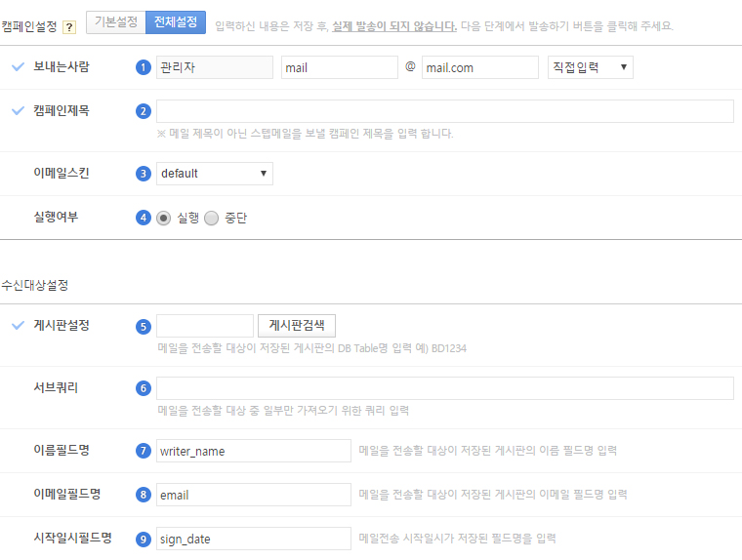Click the sender mail.com domain field
Screen dimensions: 742x560
pyautogui.click(x=479, y=67)
